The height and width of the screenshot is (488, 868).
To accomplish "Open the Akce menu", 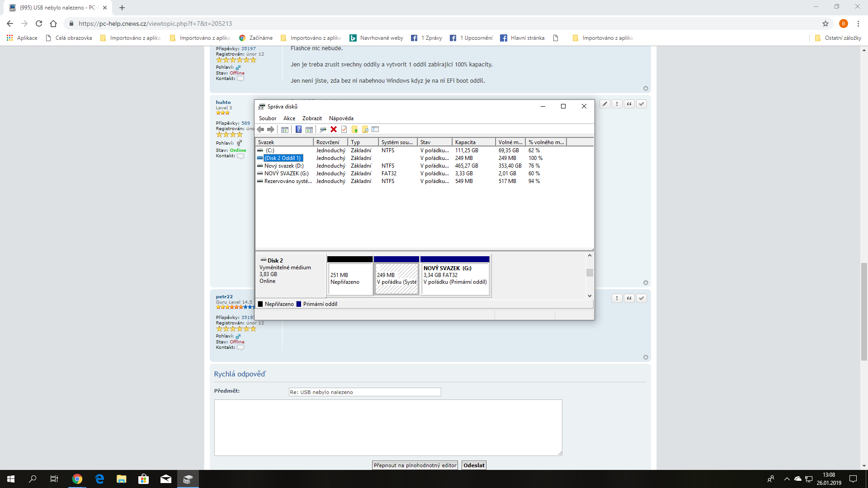I will (x=289, y=118).
